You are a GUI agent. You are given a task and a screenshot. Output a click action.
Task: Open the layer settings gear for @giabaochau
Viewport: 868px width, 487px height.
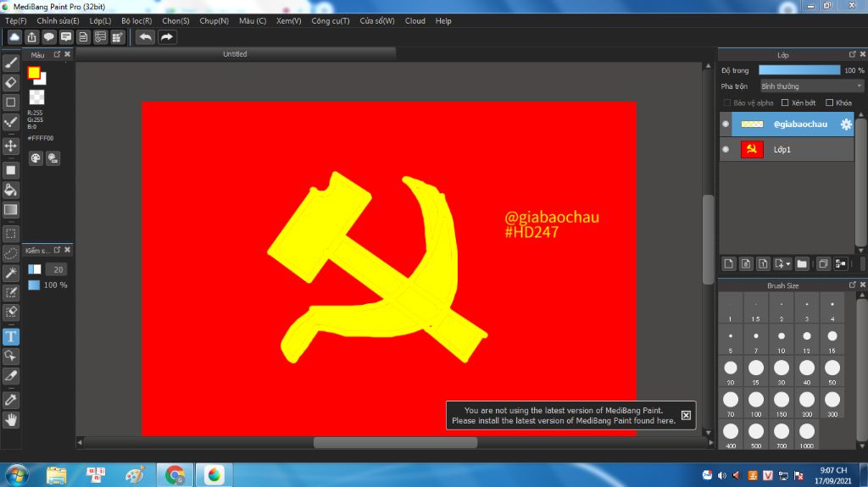point(846,124)
